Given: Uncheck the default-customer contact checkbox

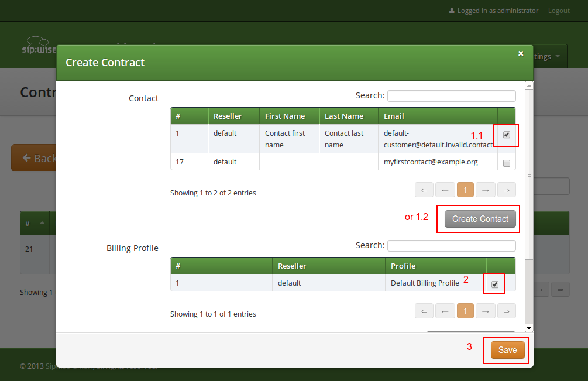Looking at the screenshot, I should coord(506,135).
